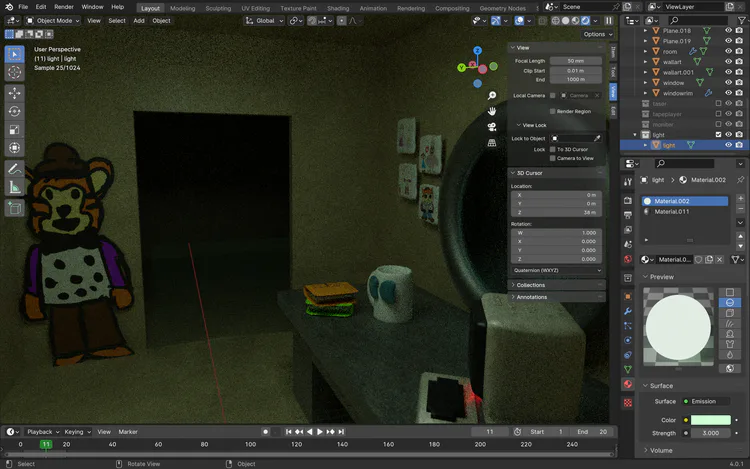Toggle camera view icon in viewport
This screenshot has height=469, width=750.
(492, 127)
